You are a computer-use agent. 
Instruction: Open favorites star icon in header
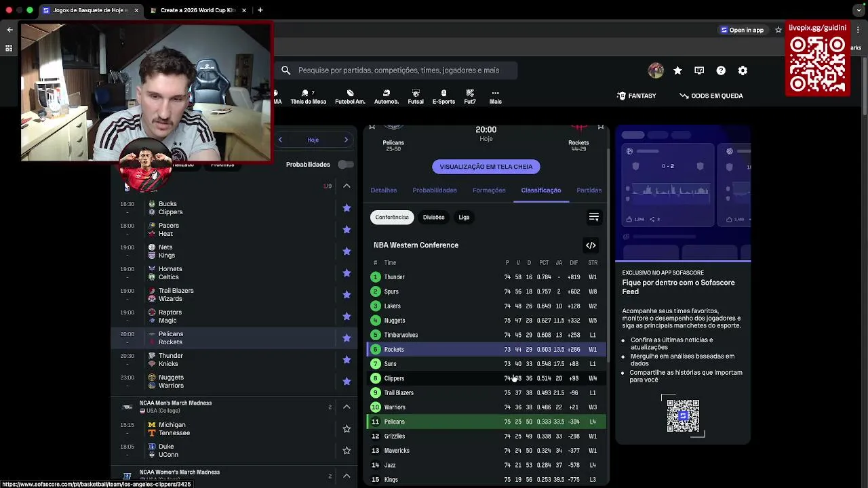pos(677,70)
